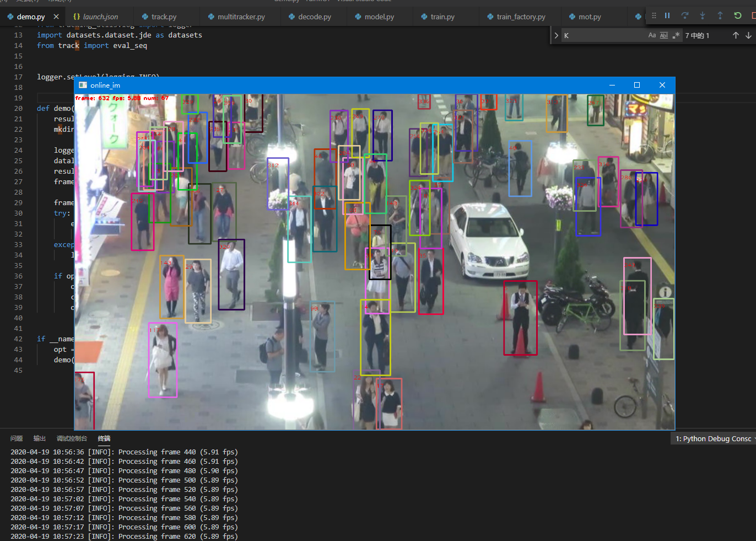
Task: Click the Step Over debug icon
Action: pos(684,15)
